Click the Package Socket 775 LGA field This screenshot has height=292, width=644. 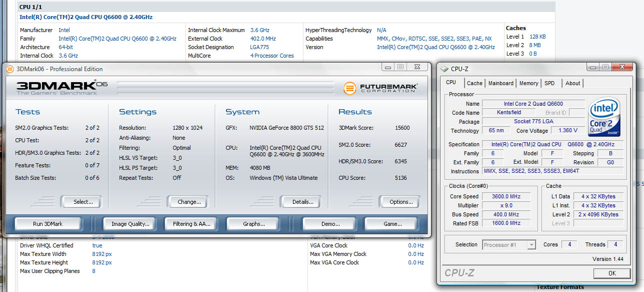point(533,122)
